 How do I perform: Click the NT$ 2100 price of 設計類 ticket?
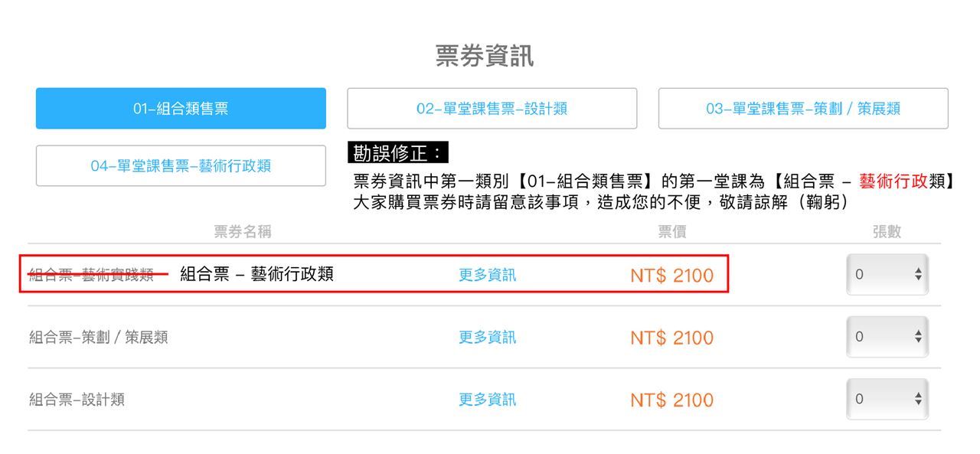(671, 400)
